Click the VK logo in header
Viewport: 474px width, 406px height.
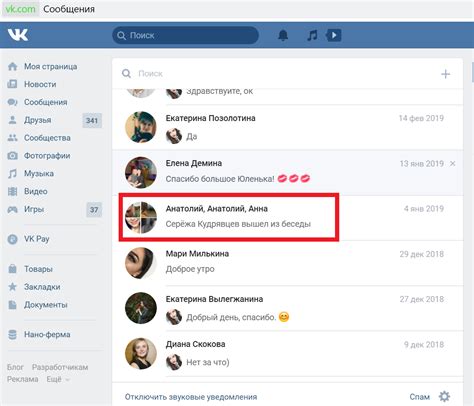18,35
